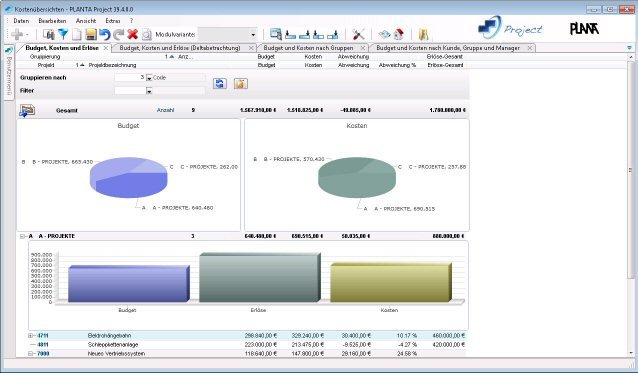This screenshot has width=638, height=373.
Task: Collapse project row 7000
Action: [x=31, y=354]
